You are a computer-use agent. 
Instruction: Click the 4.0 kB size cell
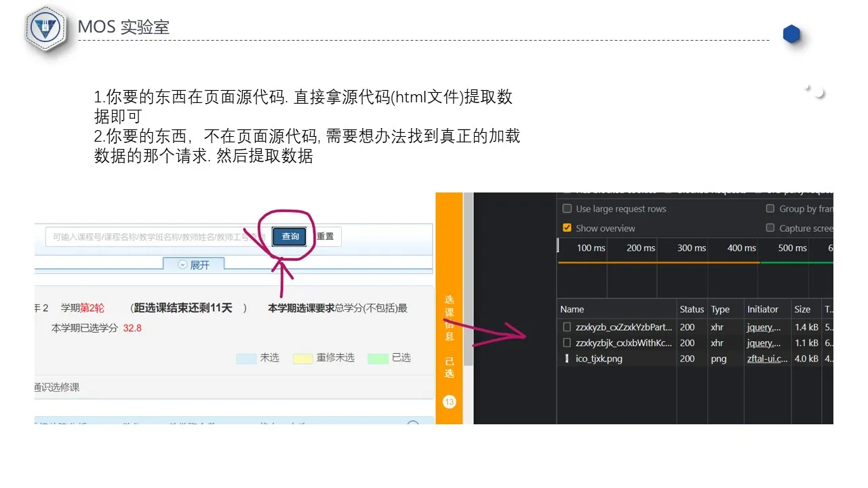click(x=806, y=359)
